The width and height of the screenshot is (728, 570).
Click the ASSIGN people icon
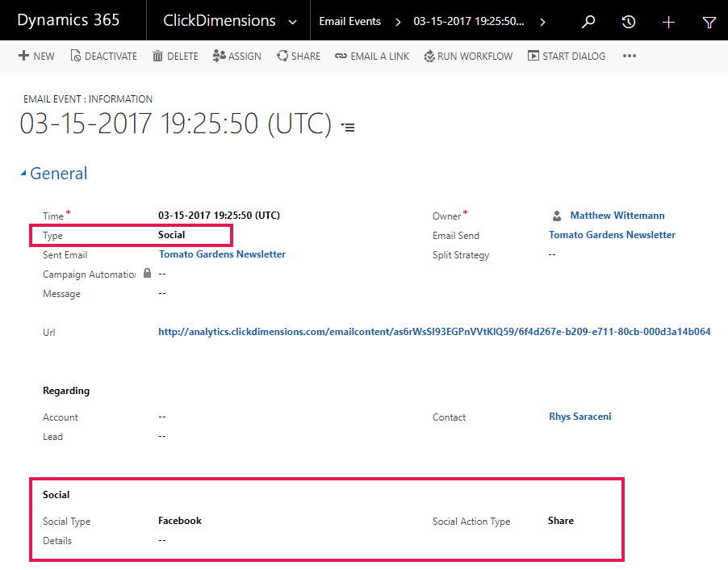pos(220,56)
